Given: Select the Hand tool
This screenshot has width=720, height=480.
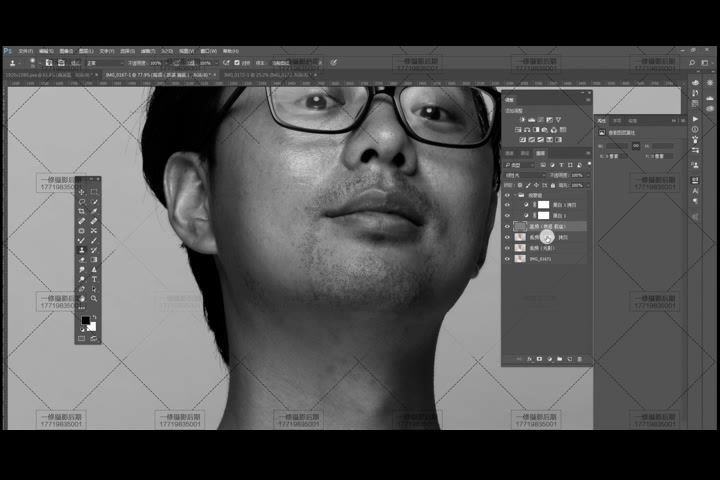Looking at the screenshot, I should [x=82, y=299].
